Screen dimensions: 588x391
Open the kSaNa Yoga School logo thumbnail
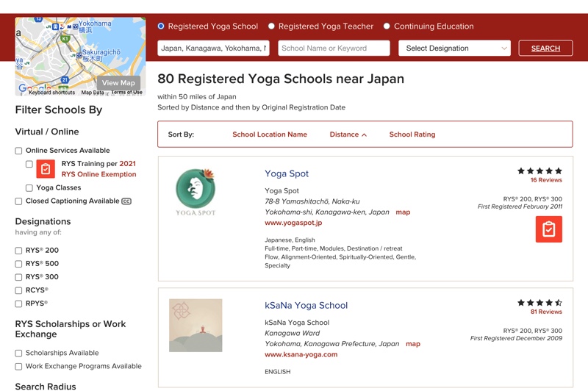tap(196, 325)
